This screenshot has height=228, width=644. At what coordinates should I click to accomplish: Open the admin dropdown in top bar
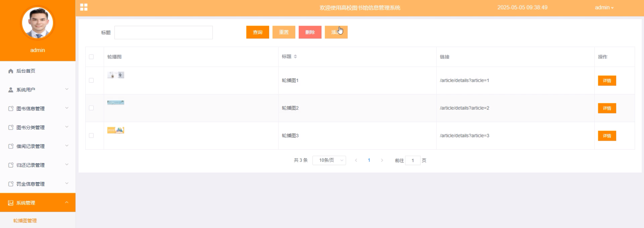click(604, 8)
